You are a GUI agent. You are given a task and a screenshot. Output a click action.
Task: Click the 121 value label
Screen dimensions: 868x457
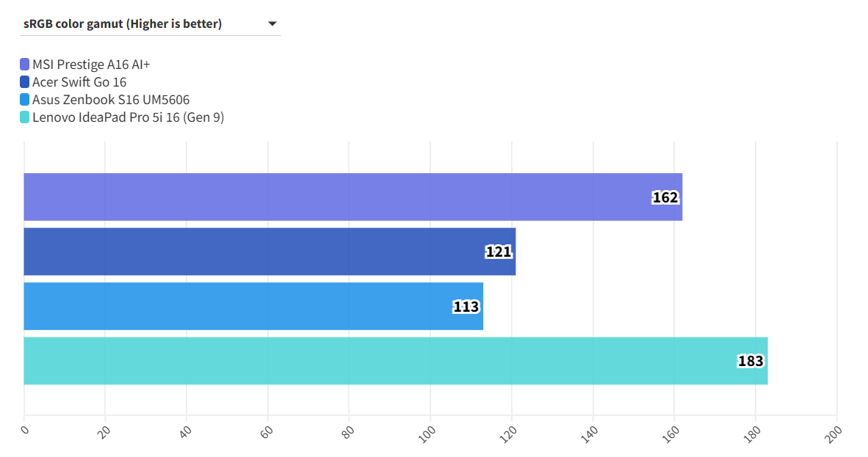coord(499,252)
